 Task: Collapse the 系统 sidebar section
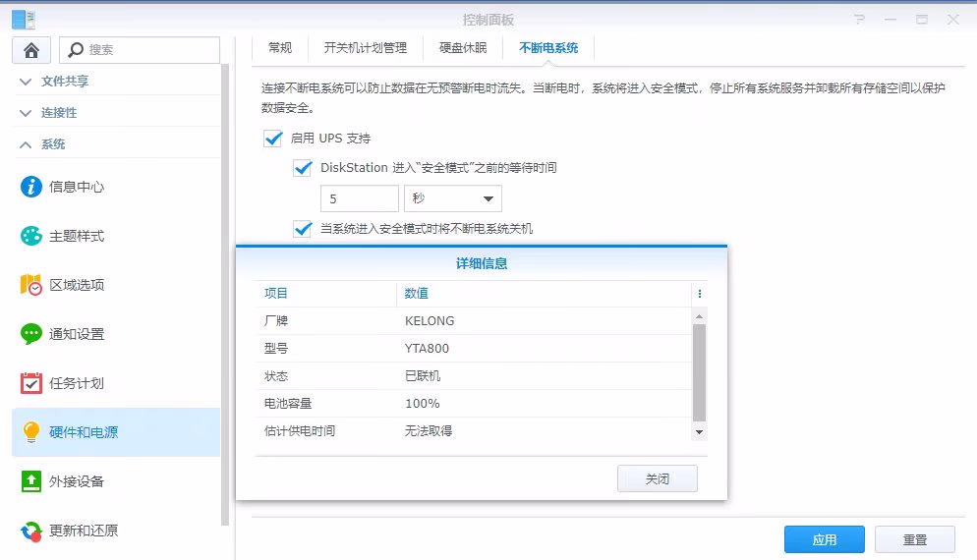click(26, 144)
